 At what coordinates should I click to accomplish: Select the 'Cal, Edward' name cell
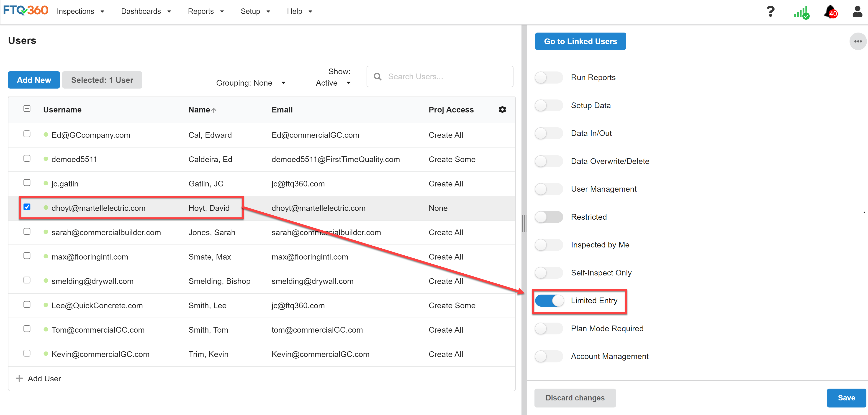(210, 135)
